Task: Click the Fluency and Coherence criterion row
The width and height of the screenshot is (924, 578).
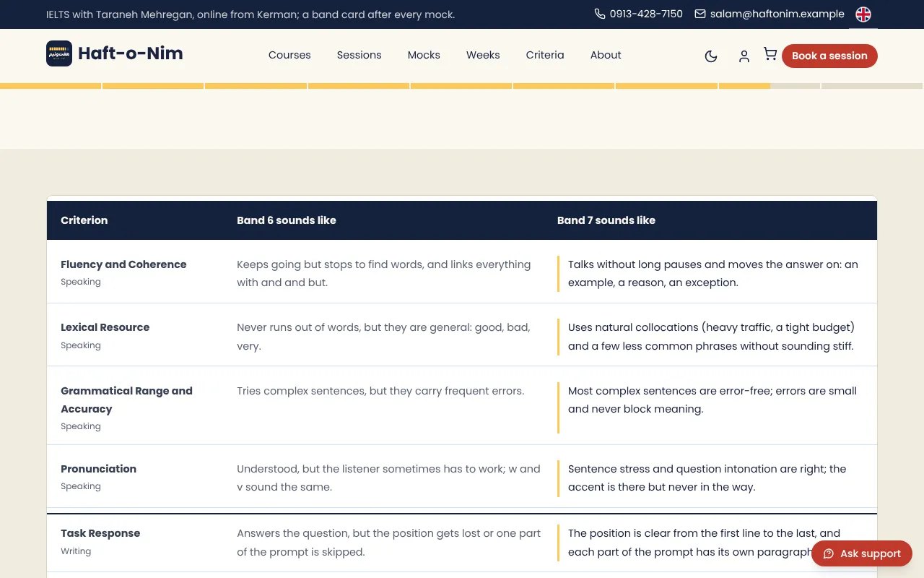Action: click(462, 272)
